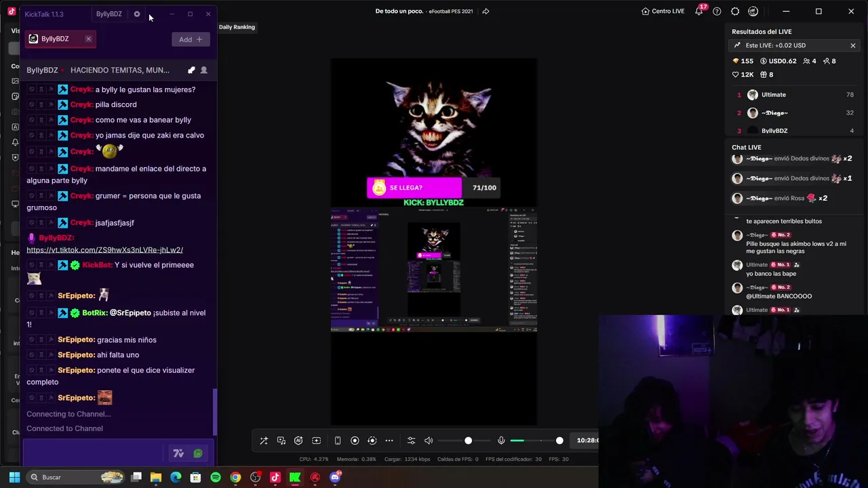
Task: Open Centro LIVE
Action: [663, 12]
